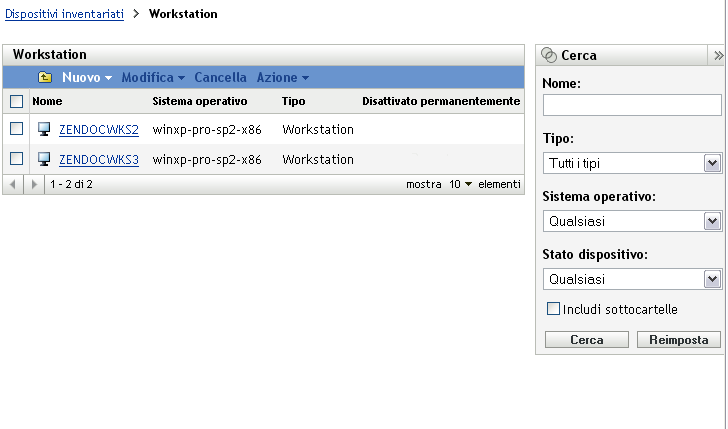Click the folder-up icon in toolbar
The image size is (728, 429).
pyautogui.click(x=45, y=77)
